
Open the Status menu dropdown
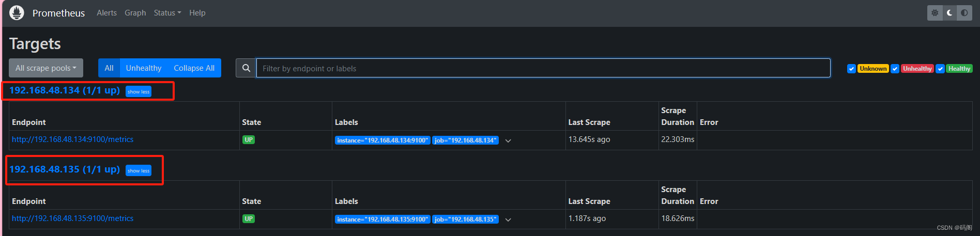pyautogui.click(x=167, y=13)
